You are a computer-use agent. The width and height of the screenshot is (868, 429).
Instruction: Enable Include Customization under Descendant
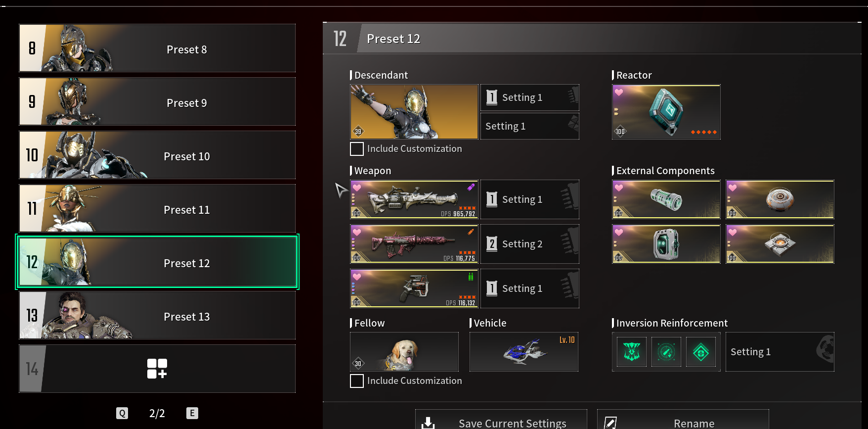coord(357,149)
